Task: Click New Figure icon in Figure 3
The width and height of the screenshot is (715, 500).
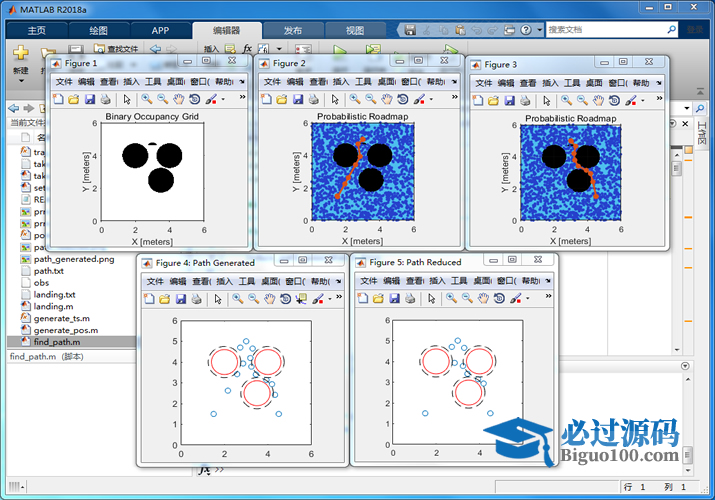Action: [x=477, y=99]
